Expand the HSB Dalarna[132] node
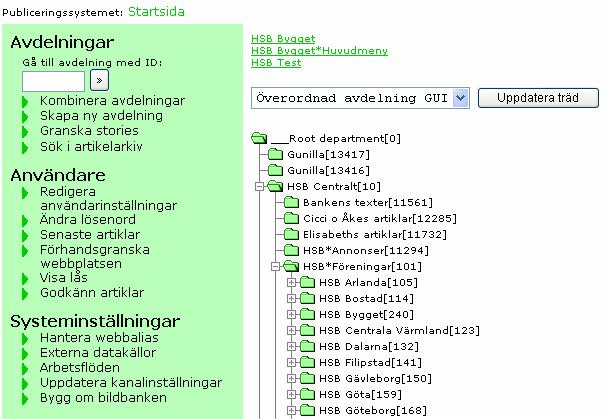 pos(291,347)
